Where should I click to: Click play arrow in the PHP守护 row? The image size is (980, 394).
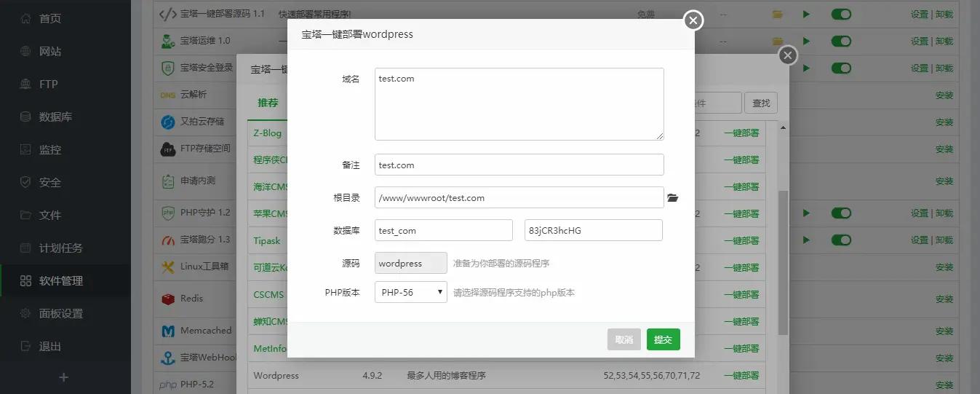coord(806,213)
